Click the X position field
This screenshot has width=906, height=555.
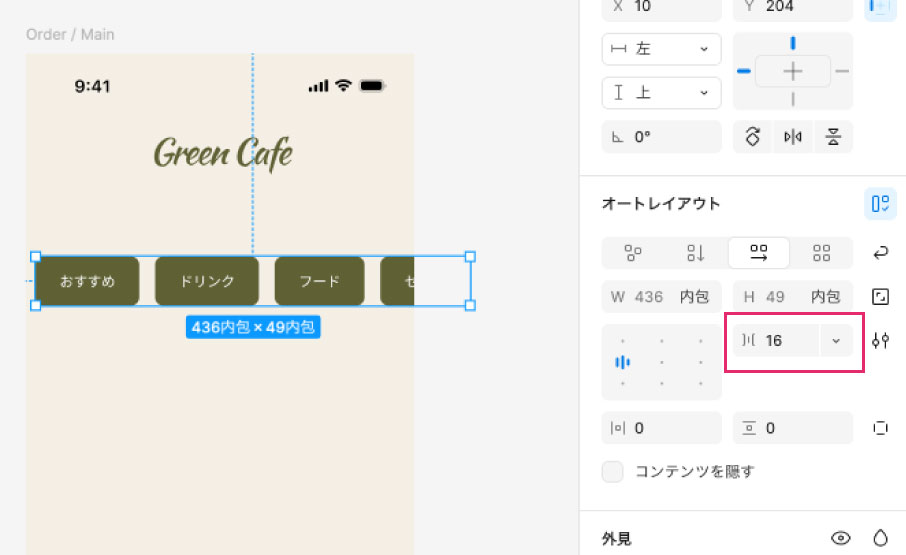click(x=662, y=8)
